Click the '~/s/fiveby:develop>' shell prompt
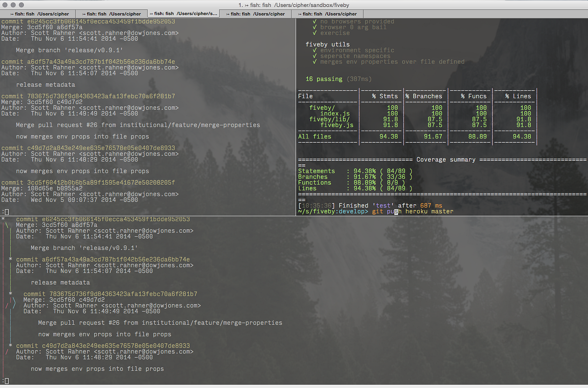Image resolution: width=588 pixels, height=388 pixels. pos(333,212)
